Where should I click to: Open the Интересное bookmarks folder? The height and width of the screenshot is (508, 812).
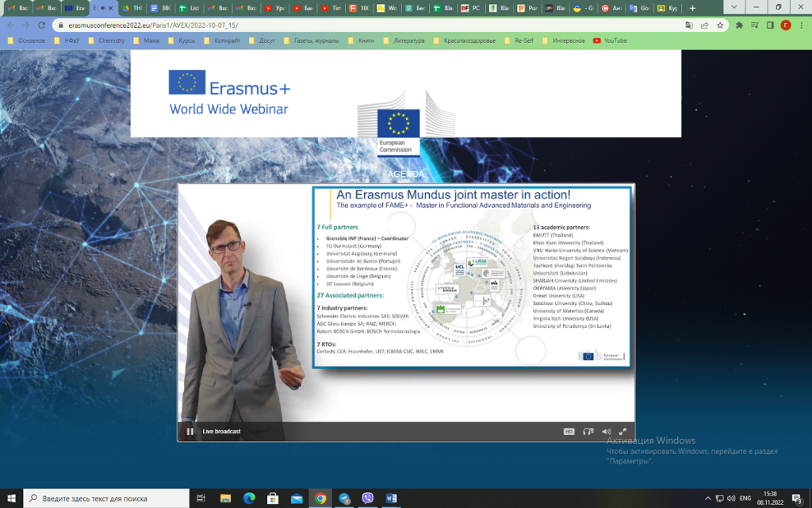(x=564, y=40)
